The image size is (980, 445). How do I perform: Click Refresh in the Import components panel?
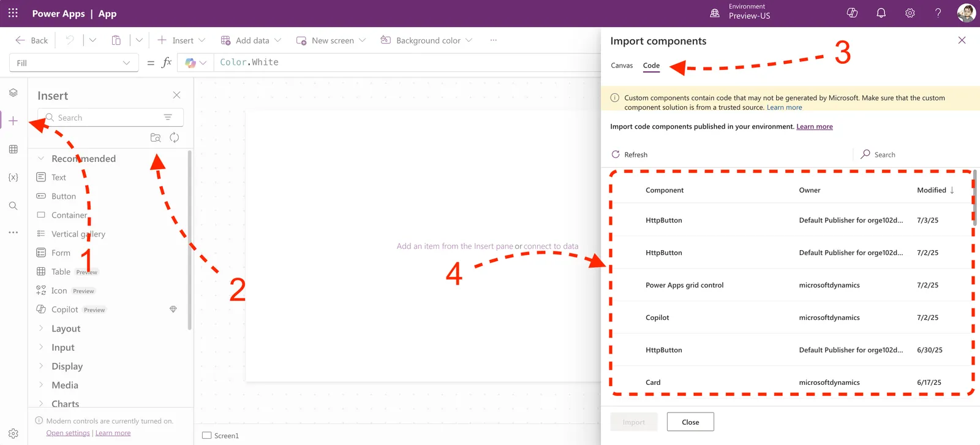click(630, 154)
